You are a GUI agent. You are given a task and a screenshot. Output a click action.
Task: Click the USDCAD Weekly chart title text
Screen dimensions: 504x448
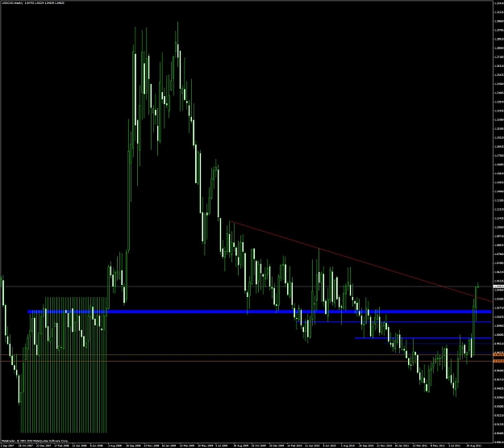pyautogui.click(x=33, y=2)
